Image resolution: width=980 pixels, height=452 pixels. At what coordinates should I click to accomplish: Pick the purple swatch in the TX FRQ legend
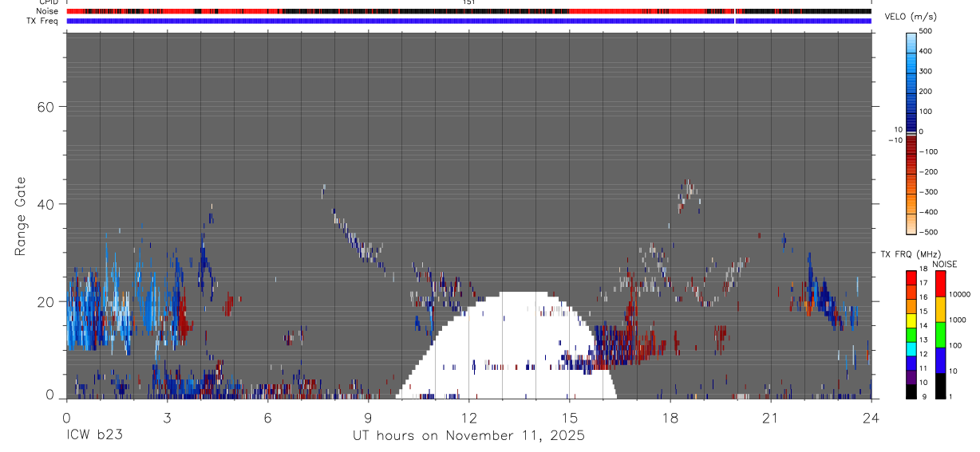click(911, 377)
